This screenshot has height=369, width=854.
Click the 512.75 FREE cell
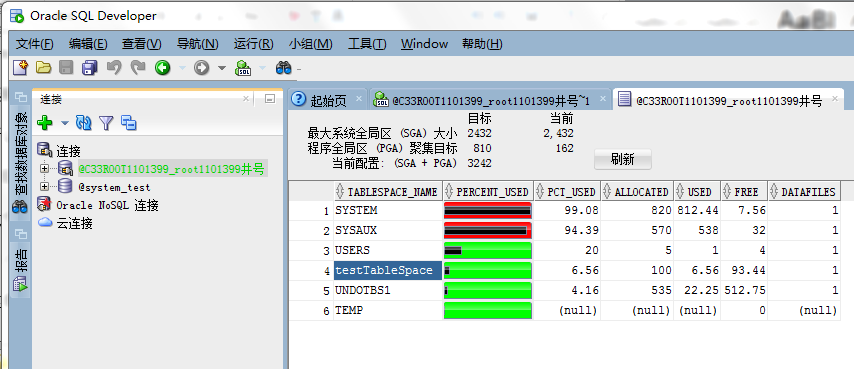(744, 291)
